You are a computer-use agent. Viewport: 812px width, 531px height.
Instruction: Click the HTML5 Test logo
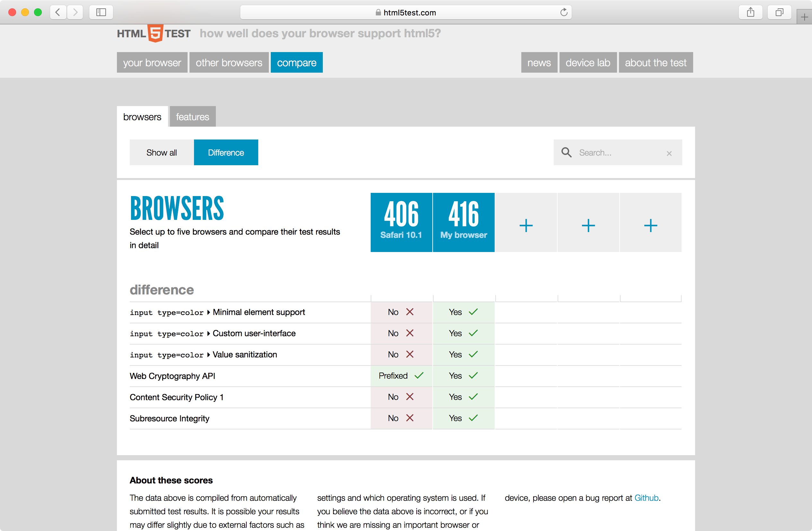point(154,33)
